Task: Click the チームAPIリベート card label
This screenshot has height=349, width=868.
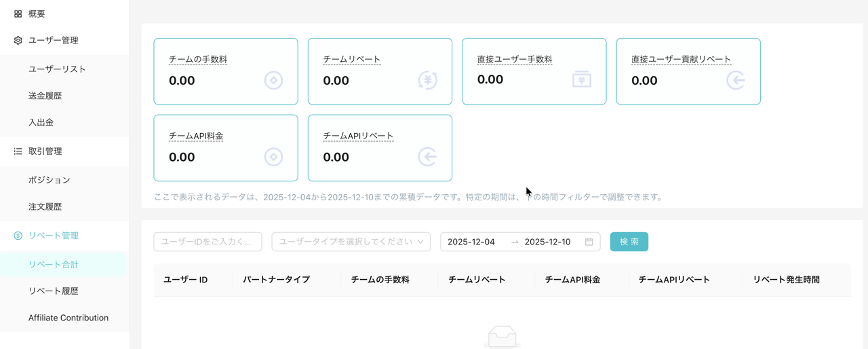Action: click(359, 136)
